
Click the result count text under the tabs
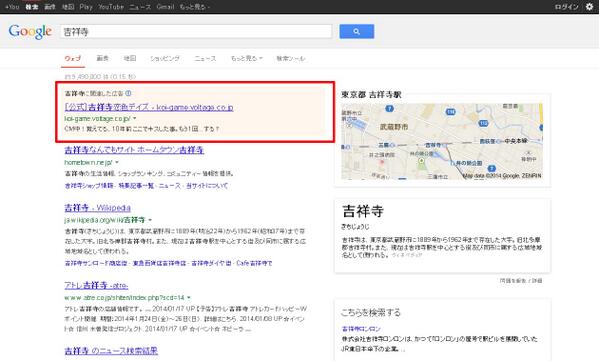[100, 77]
